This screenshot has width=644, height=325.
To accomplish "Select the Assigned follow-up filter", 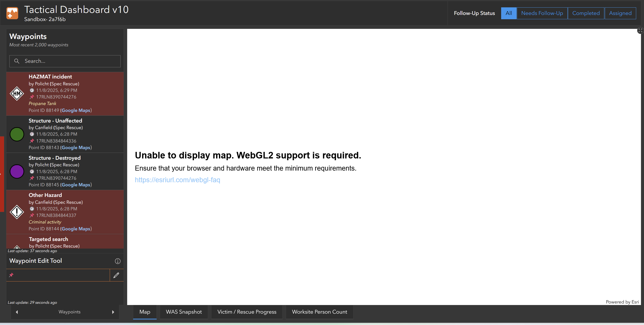I will pyautogui.click(x=620, y=13).
